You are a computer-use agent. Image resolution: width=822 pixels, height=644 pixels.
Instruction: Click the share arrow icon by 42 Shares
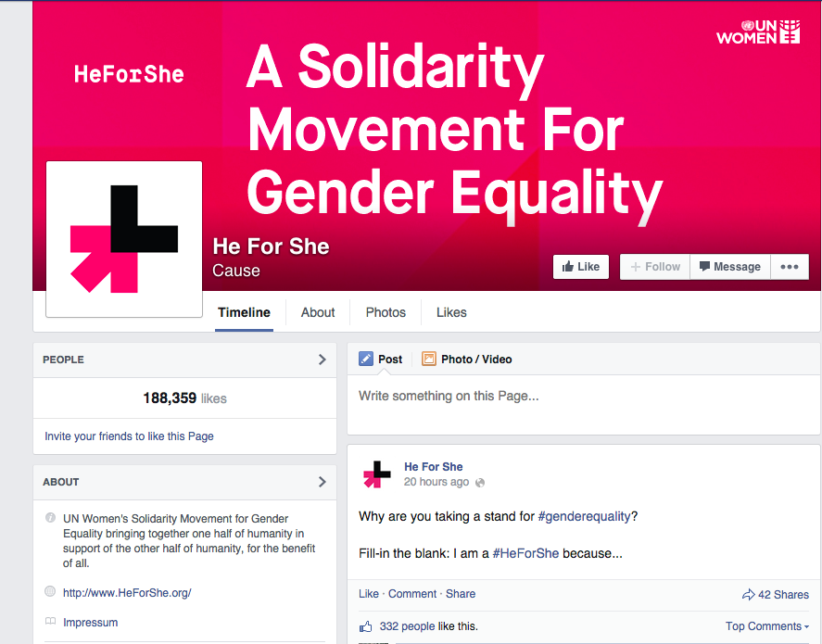[x=748, y=595]
